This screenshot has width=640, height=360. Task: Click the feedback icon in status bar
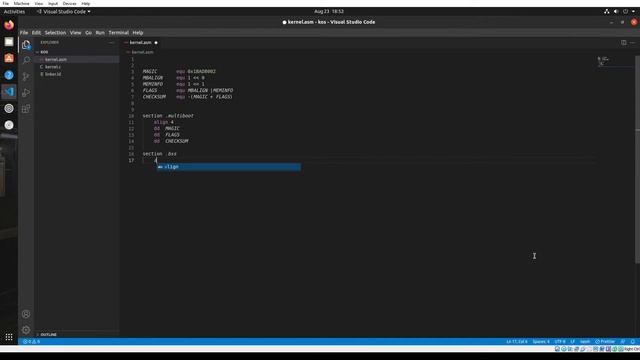(x=623, y=342)
